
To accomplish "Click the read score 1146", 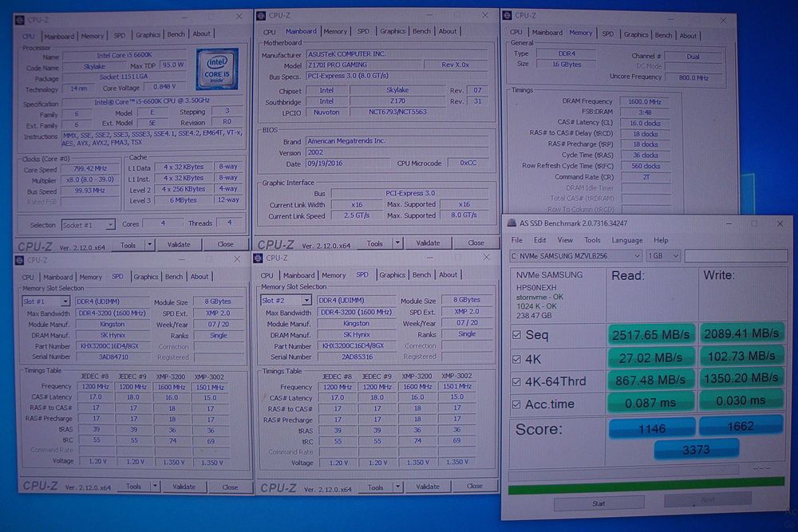I will (x=652, y=429).
